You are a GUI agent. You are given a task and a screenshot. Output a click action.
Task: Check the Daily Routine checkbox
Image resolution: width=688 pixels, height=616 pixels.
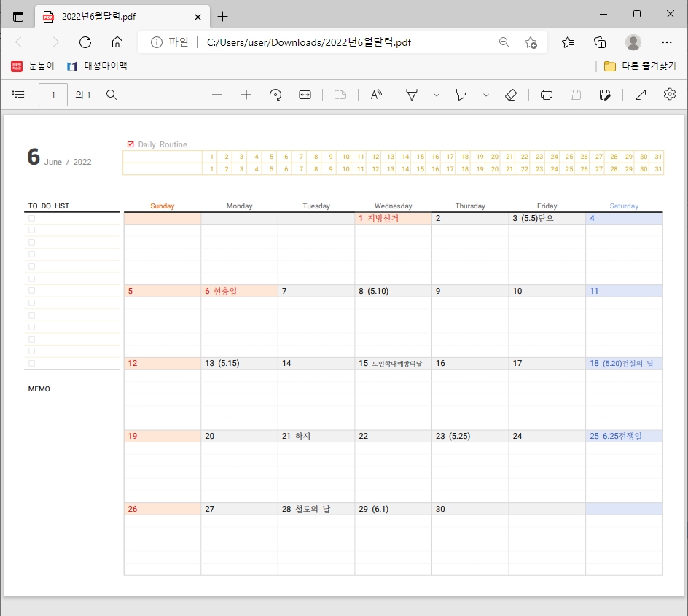point(130,144)
